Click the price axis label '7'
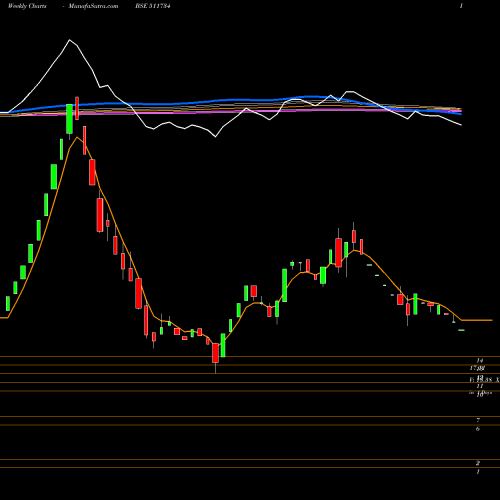 [478, 420]
